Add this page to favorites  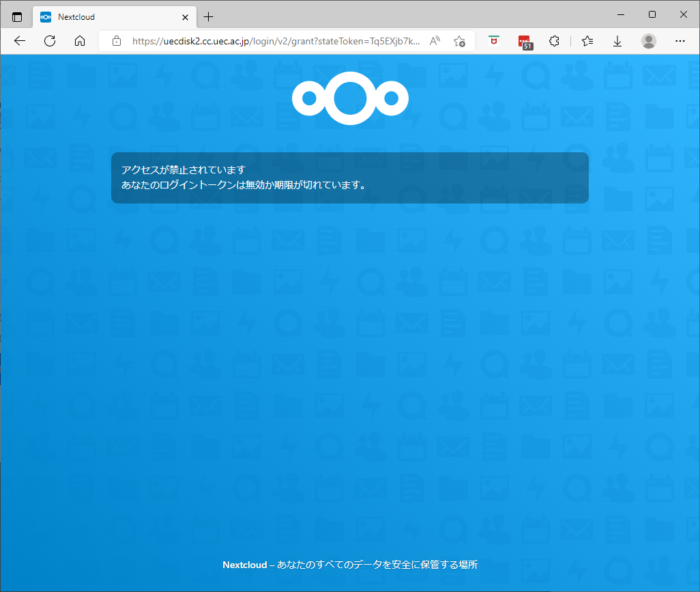click(x=459, y=41)
